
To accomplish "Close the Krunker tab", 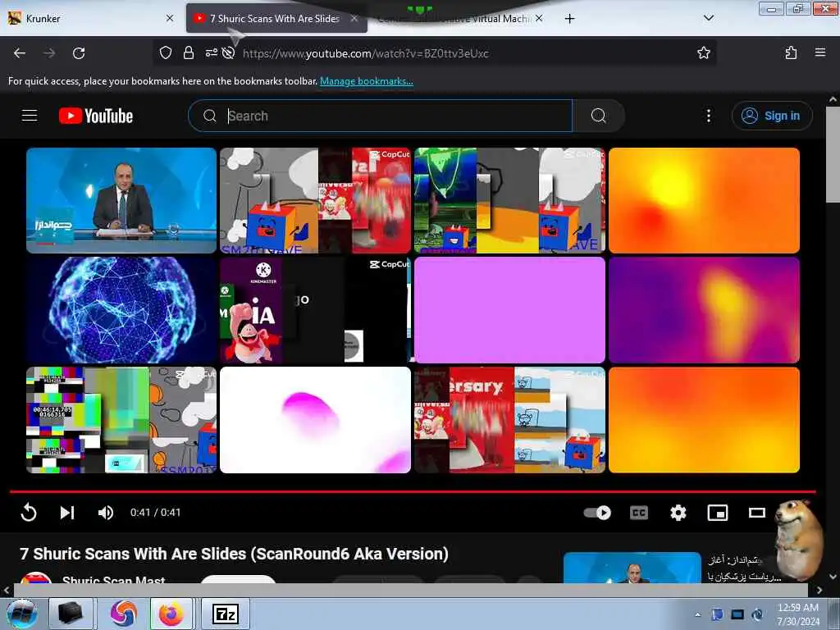I will point(170,18).
